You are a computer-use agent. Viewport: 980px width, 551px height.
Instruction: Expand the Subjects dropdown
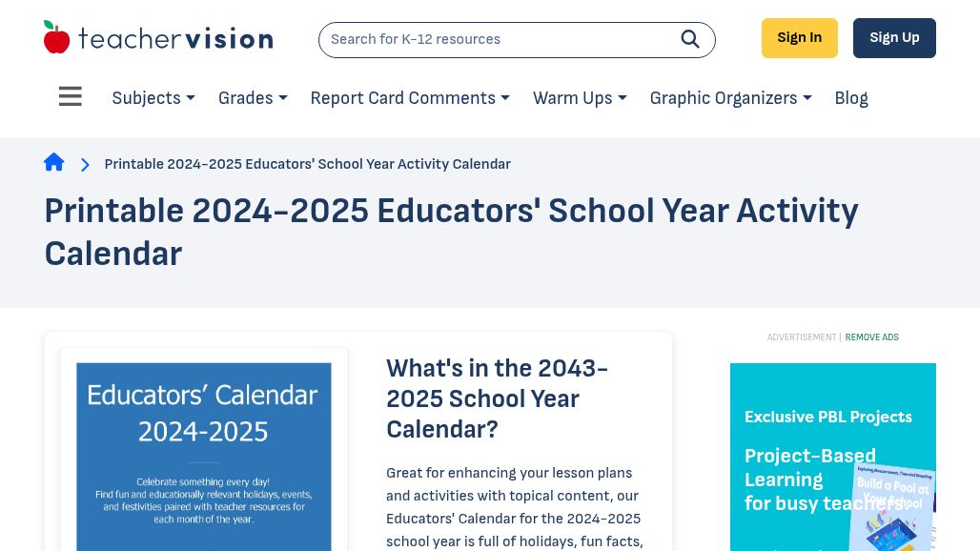pos(153,98)
